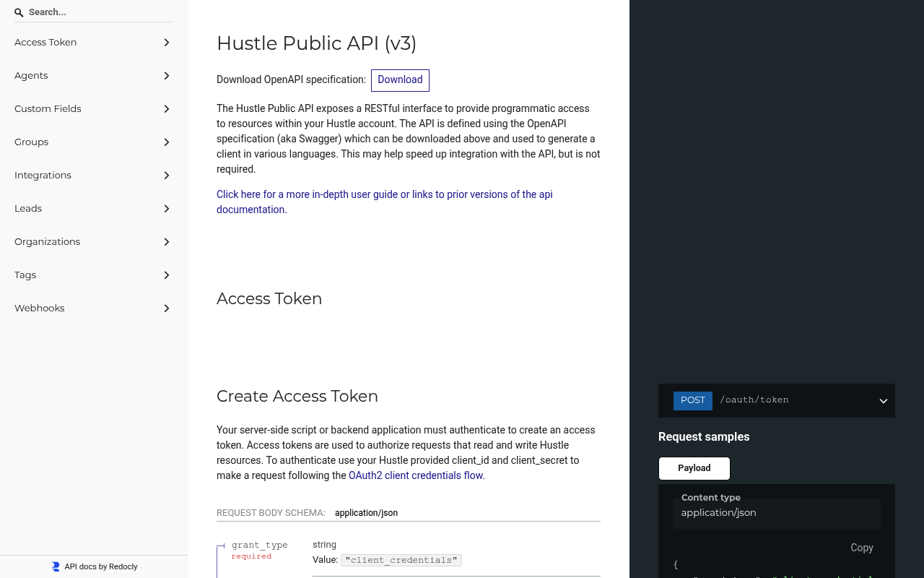Click the Request samples heading
924x578 pixels.
[x=704, y=437]
